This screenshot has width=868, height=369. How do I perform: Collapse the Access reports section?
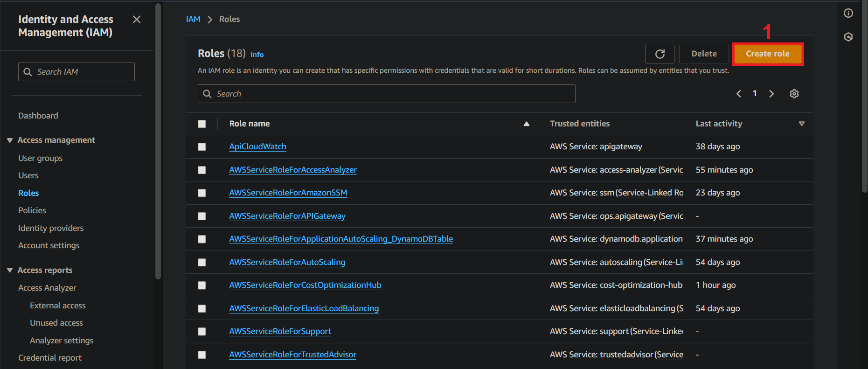(10, 271)
